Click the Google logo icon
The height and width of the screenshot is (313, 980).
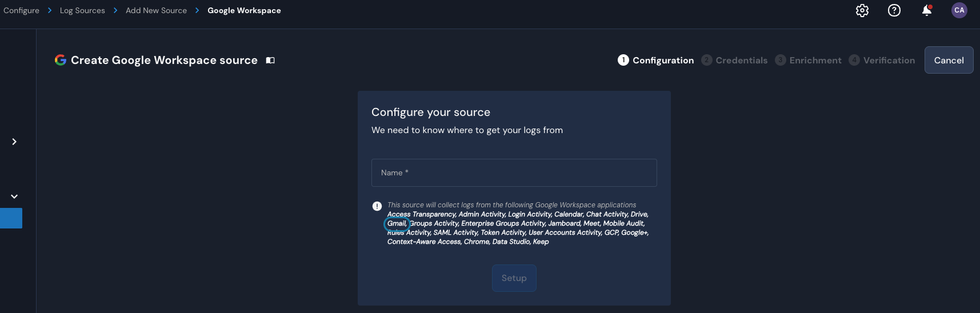point(61,60)
